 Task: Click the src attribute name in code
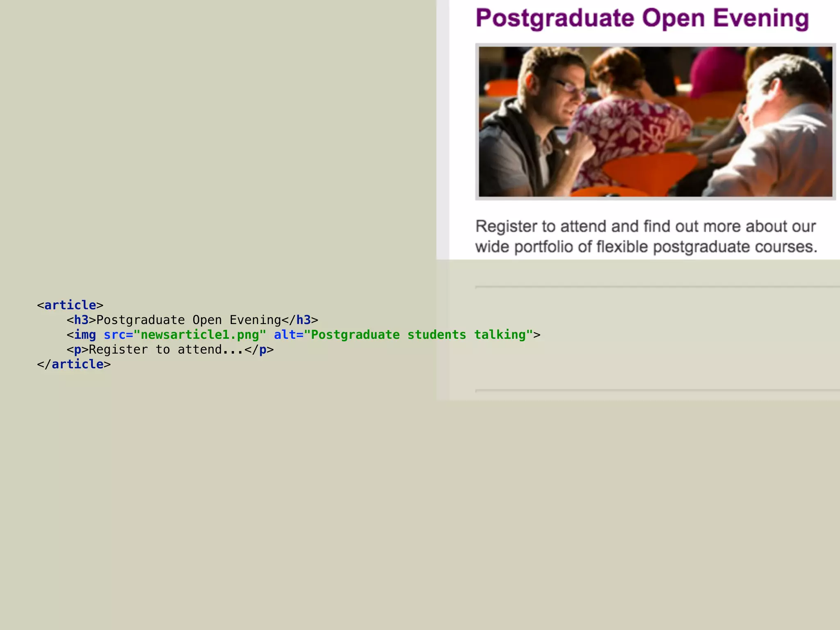point(114,335)
